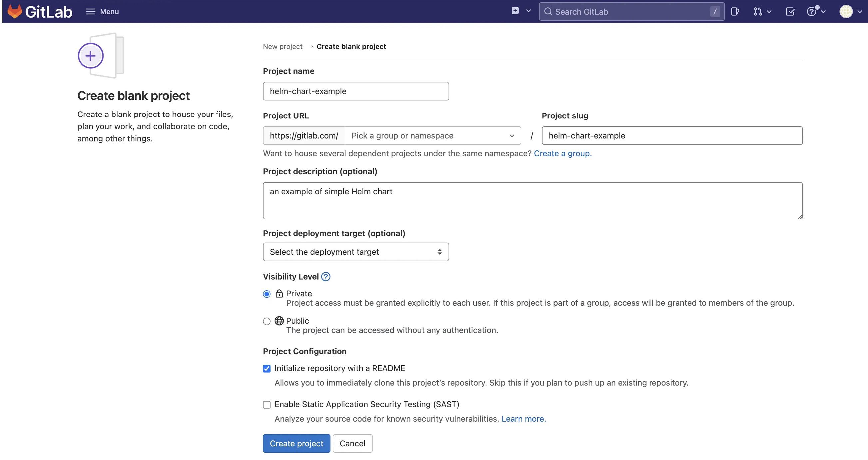Screen dimensions: 868x460
Task: Click the Cancel button
Action: [x=352, y=443]
